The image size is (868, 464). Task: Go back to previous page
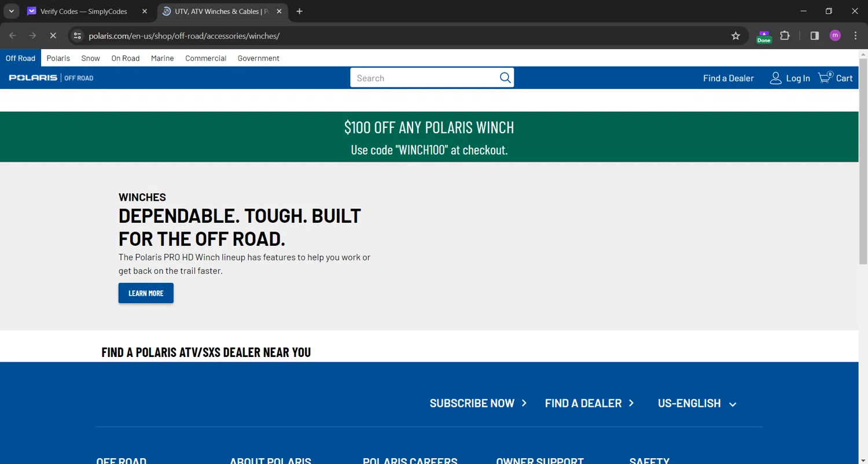pos(13,36)
